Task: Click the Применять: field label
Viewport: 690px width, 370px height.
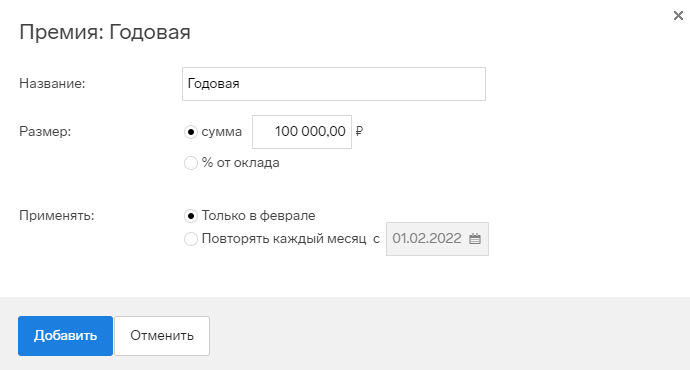Action: click(57, 216)
